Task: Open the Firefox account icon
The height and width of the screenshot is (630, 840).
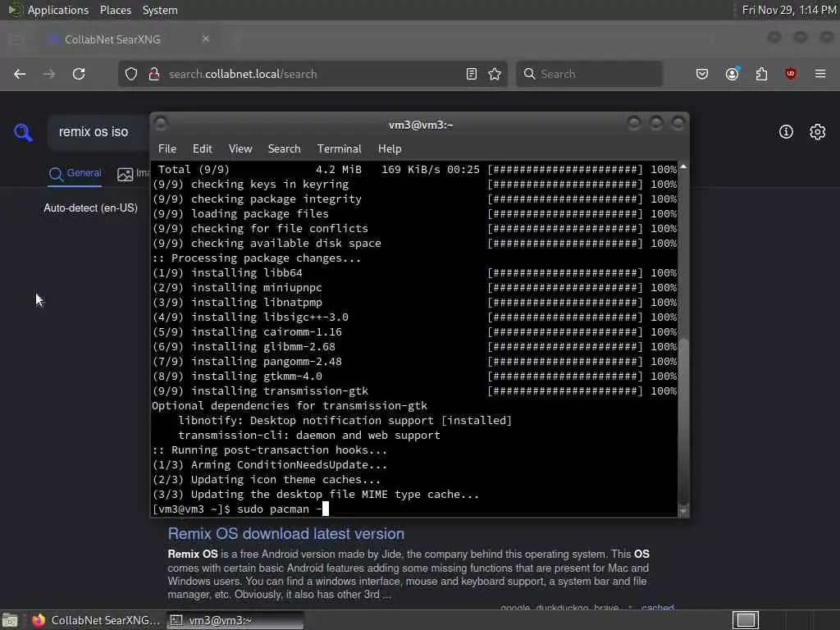Action: point(733,74)
